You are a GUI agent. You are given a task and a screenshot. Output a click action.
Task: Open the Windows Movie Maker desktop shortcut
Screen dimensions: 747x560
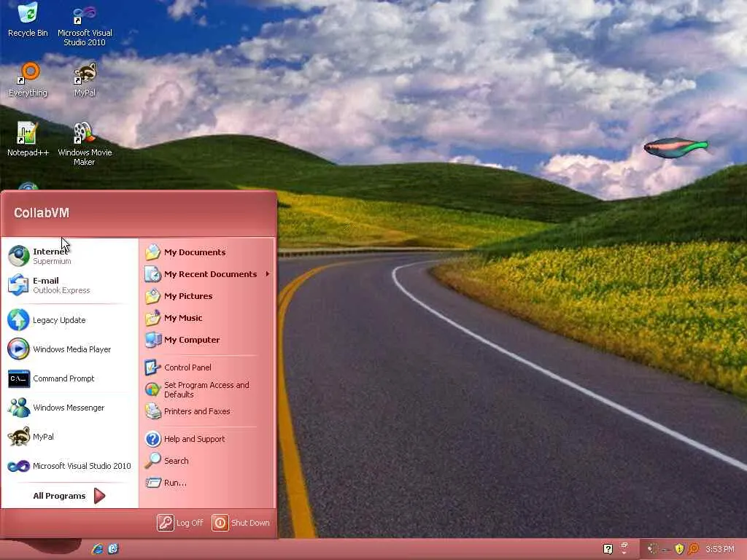click(85, 144)
